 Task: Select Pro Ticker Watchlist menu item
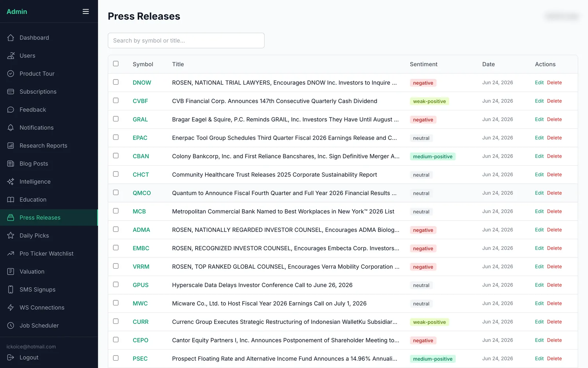pos(49,254)
